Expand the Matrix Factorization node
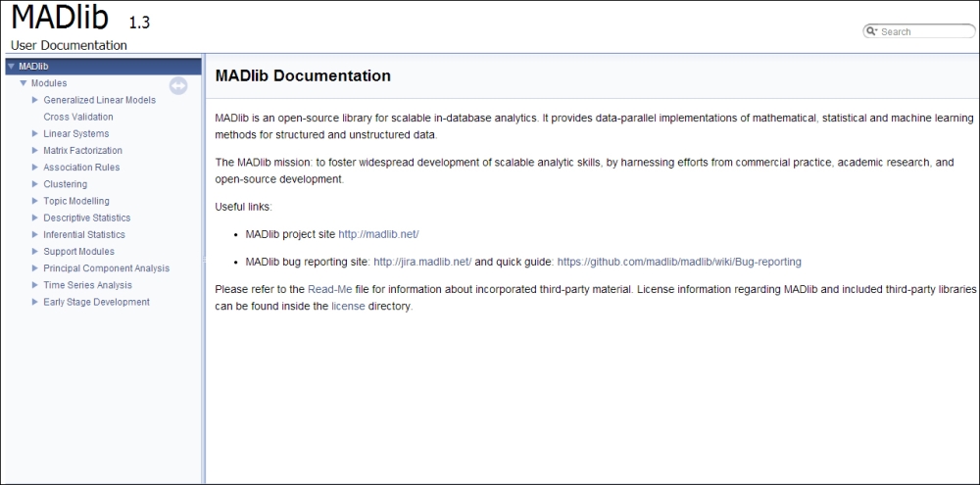 (x=35, y=151)
